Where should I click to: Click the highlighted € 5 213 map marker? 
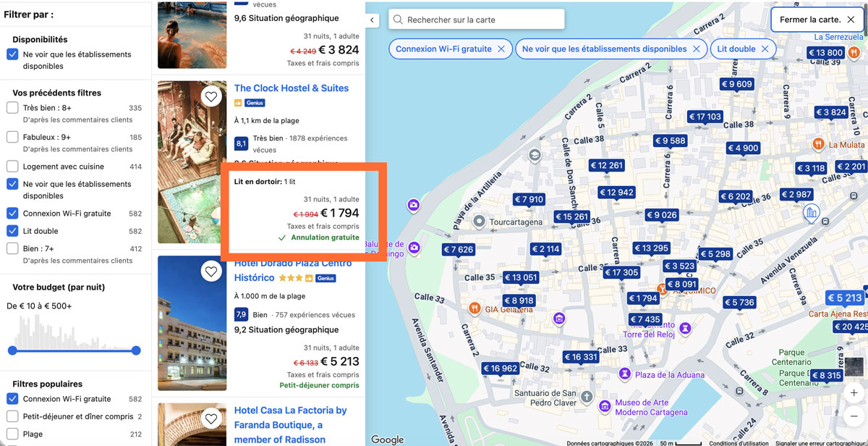click(845, 298)
